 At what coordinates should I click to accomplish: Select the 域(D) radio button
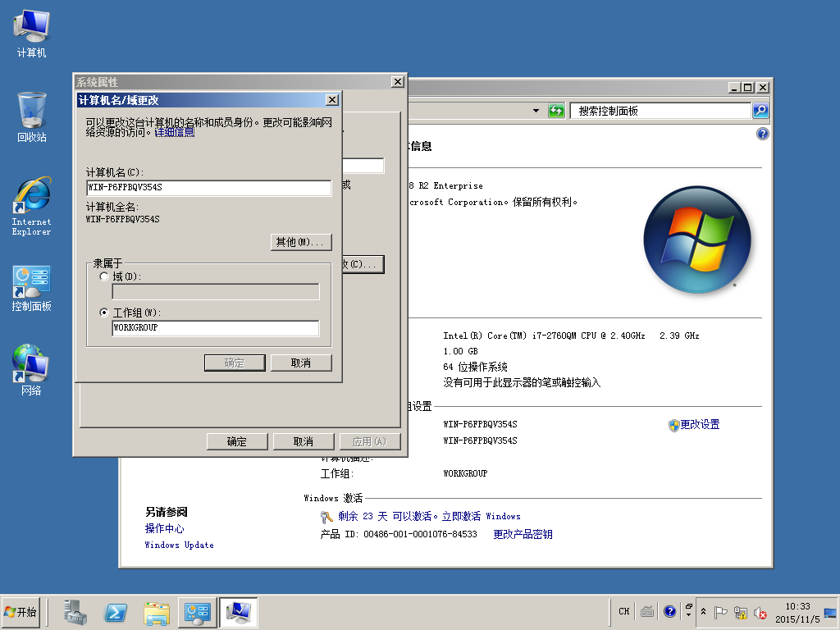[104, 277]
